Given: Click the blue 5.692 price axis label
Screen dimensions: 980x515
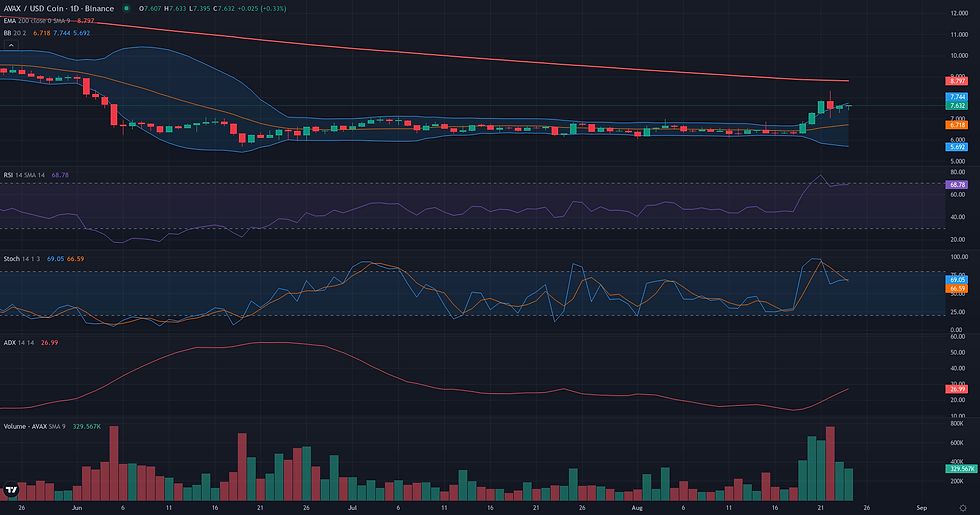Looking at the screenshot, I should coord(957,147).
